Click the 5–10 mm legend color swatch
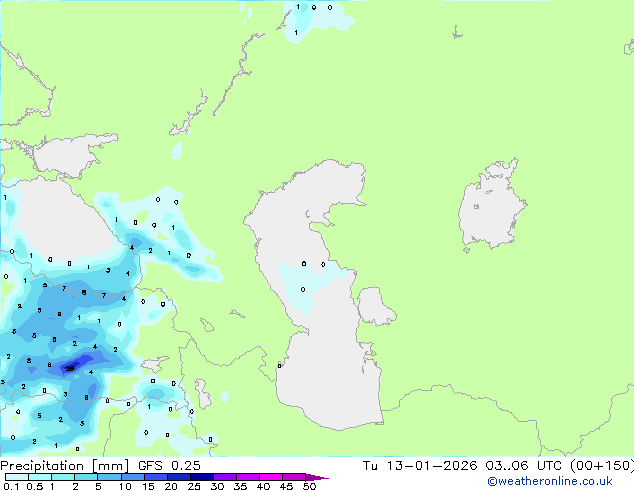The image size is (634, 490). [x=110, y=477]
